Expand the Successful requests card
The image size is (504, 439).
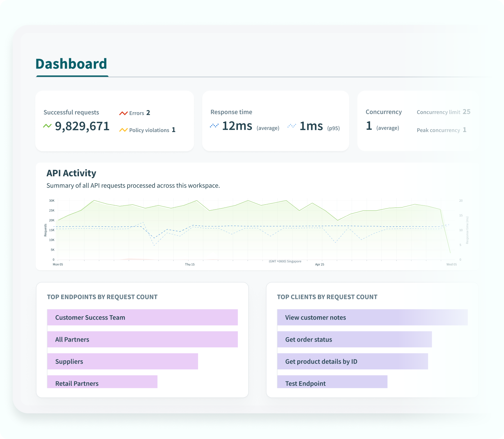115,121
